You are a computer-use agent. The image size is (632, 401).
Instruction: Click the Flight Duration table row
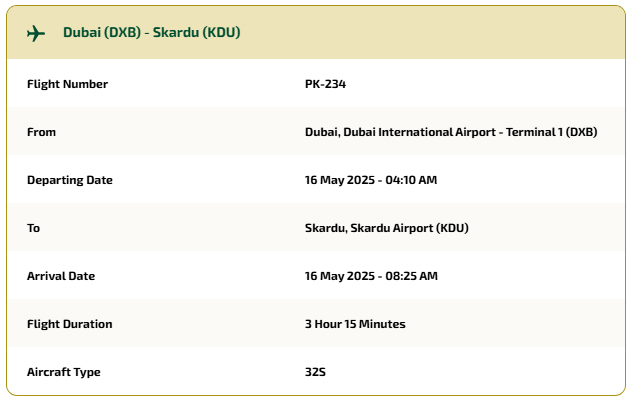316,324
